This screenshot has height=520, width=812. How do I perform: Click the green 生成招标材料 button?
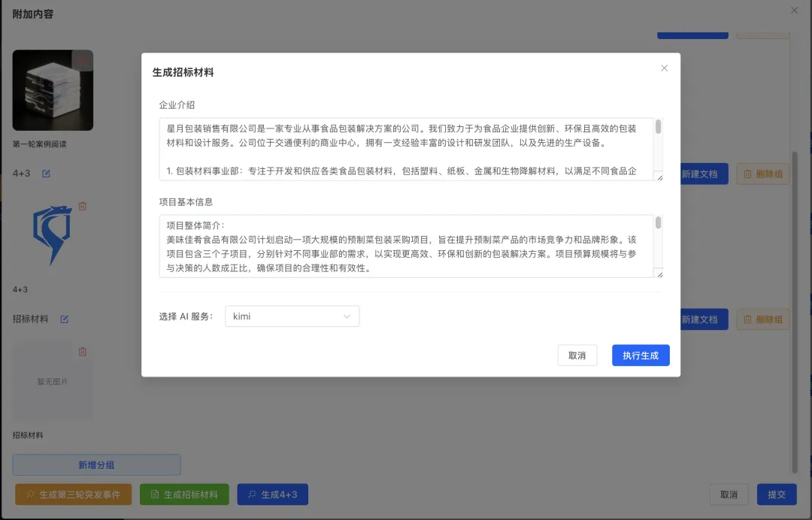tap(184, 494)
